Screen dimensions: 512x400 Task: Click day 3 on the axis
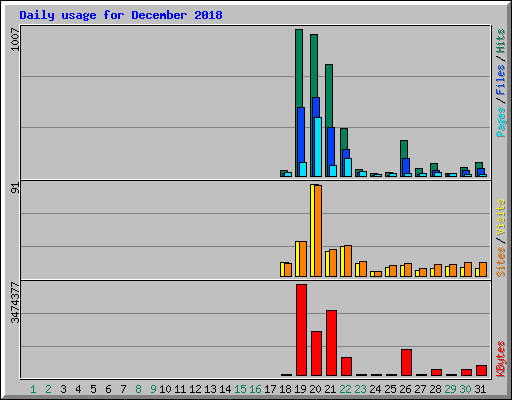coord(63,389)
